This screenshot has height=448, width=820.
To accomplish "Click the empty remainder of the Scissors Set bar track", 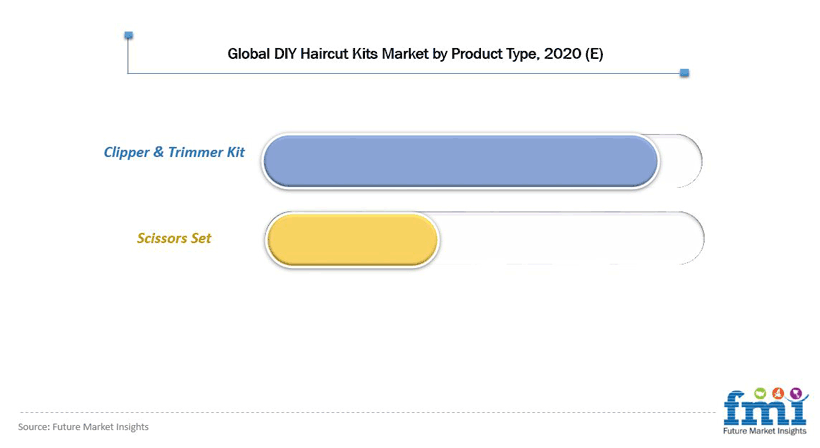I will [x=572, y=238].
